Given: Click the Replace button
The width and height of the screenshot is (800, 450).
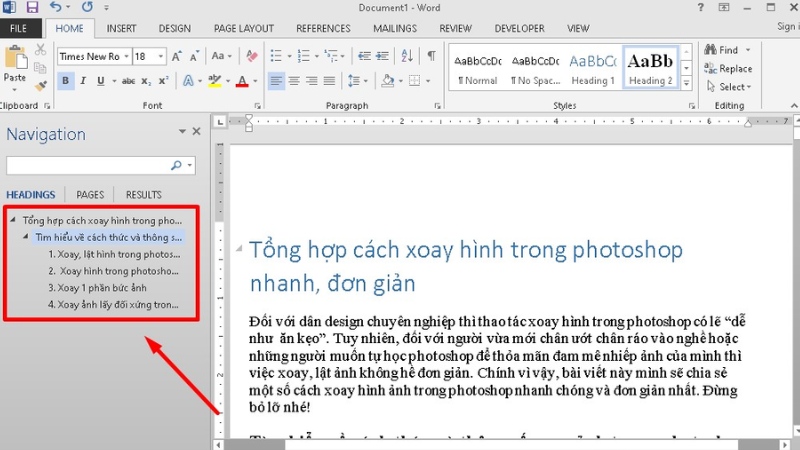Looking at the screenshot, I should [728, 68].
